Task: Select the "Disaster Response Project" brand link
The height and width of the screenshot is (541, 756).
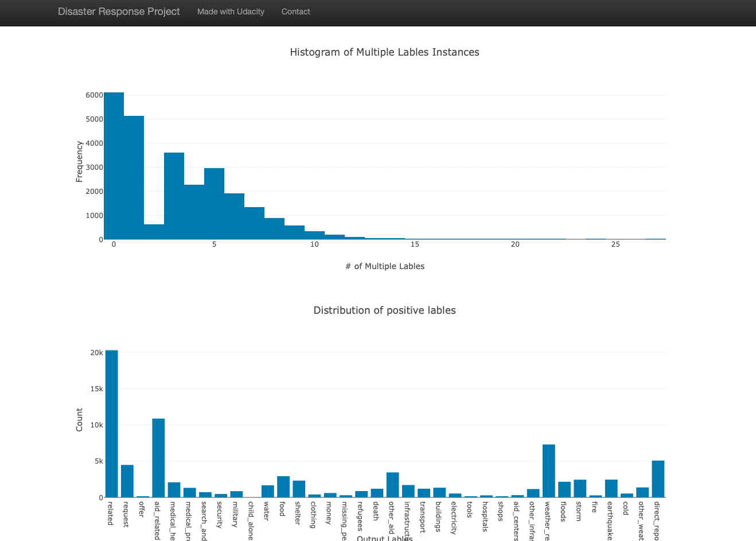Action: tap(118, 11)
